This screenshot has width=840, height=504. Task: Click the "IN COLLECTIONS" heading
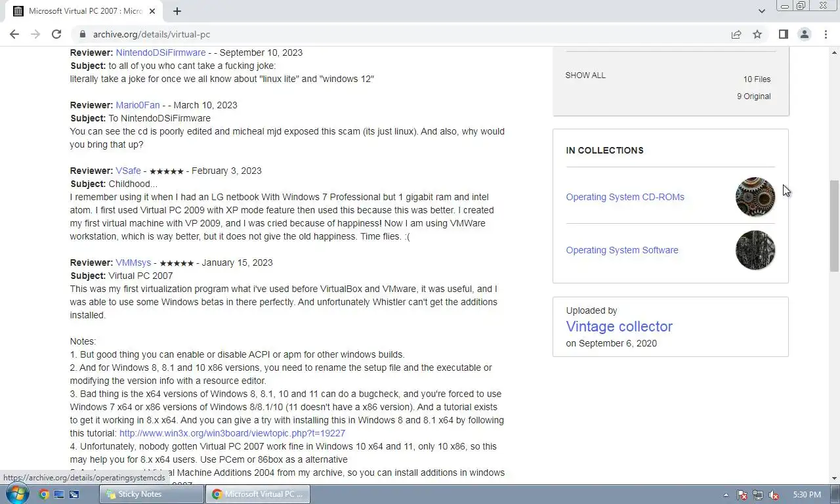coord(604,150)
